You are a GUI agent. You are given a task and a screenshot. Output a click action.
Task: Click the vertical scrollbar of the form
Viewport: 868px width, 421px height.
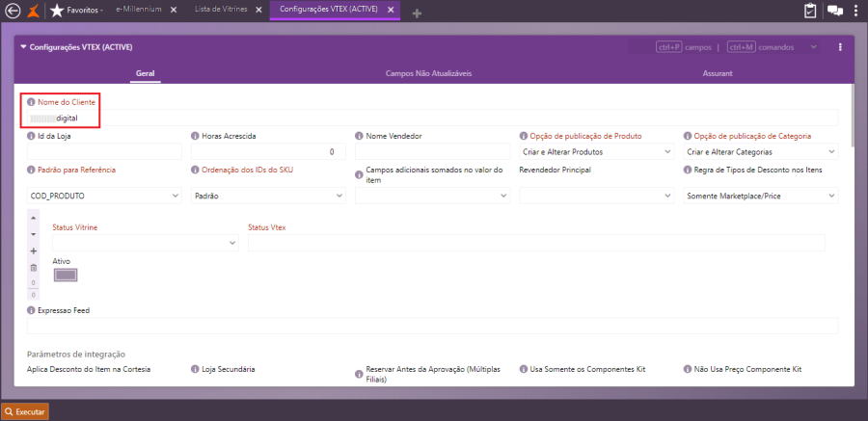852,114
